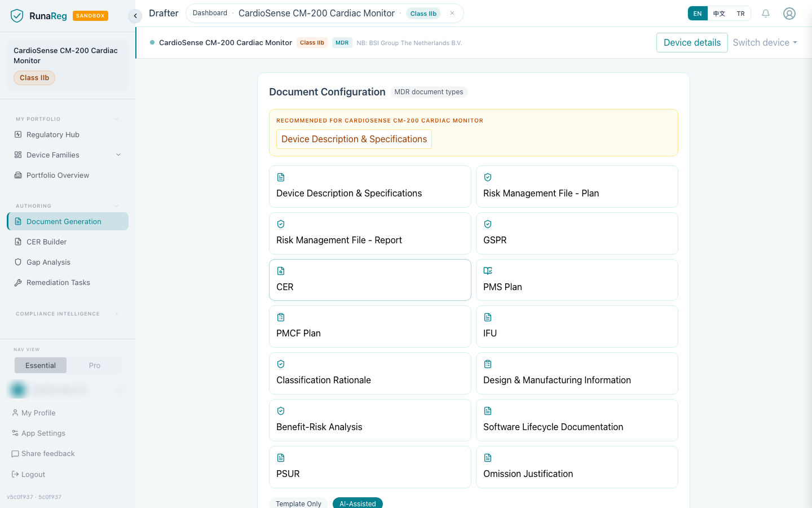Select recommended Device Description & Specifications chip
This screenshot has width=812, height=508.
point(354,139)
